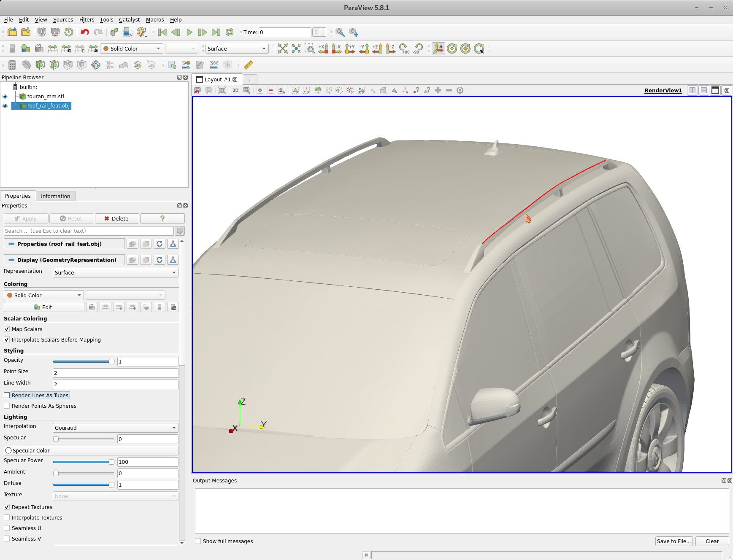Click the Reset camera icon
This screenshot has width=733, height=560.
tap(282, 48)
